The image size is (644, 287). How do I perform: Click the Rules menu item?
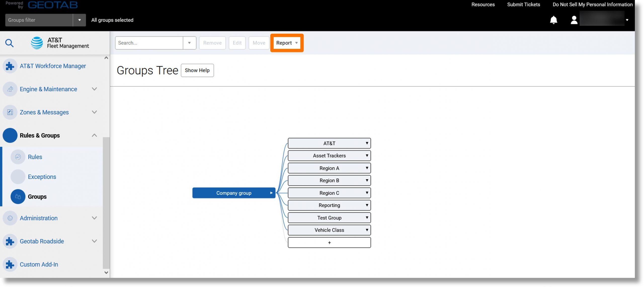(35, 157)
